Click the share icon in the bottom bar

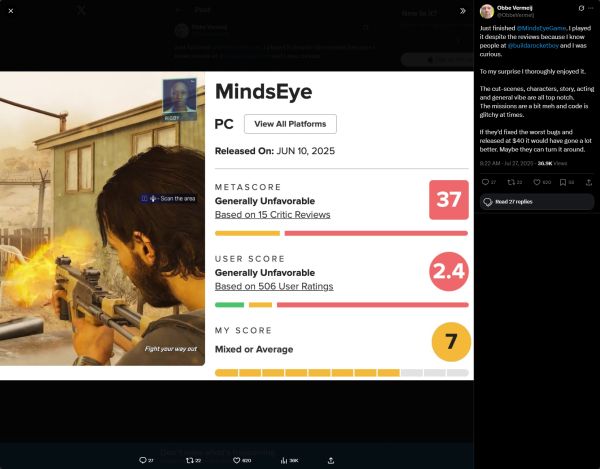click(331, 460)
